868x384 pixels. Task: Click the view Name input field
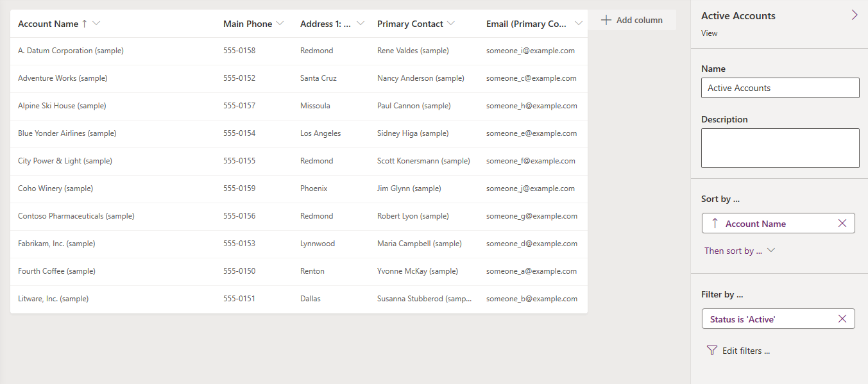(x=779, y=88)
